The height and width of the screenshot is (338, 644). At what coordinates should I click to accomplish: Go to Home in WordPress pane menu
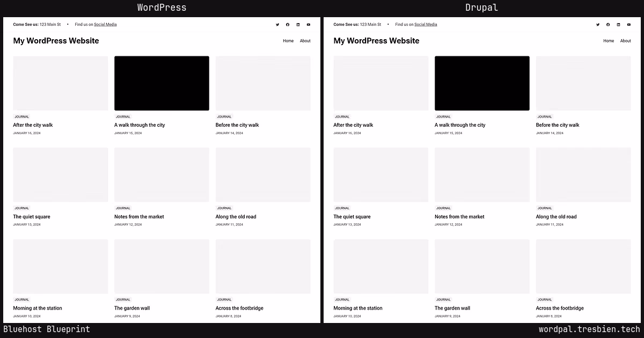[288, 41]
